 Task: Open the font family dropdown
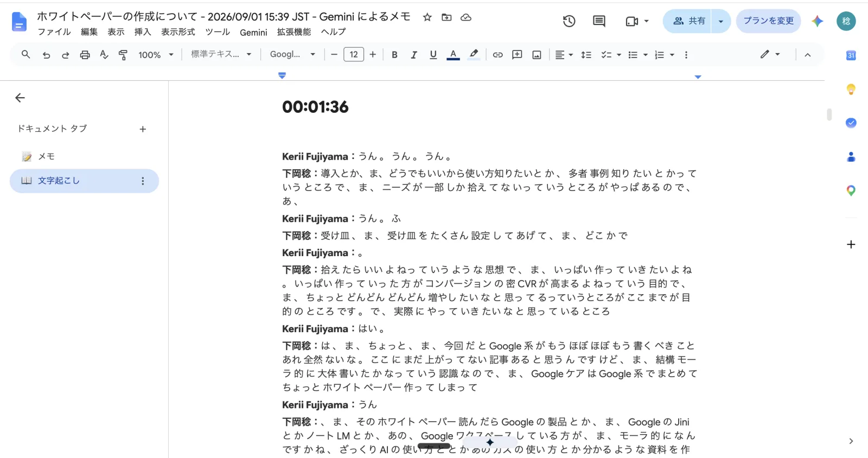(293, 54)
